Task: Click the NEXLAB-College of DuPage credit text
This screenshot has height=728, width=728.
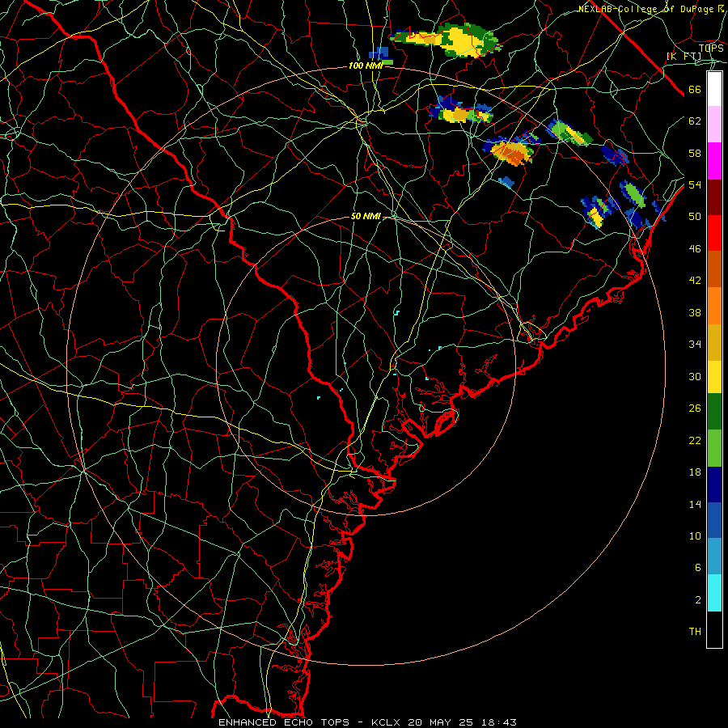Action: 650,9
